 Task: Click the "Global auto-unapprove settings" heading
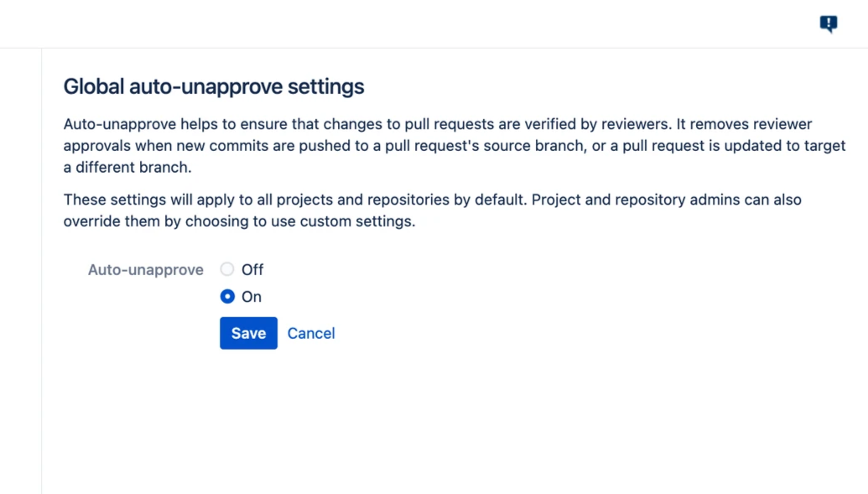[214, 86]
